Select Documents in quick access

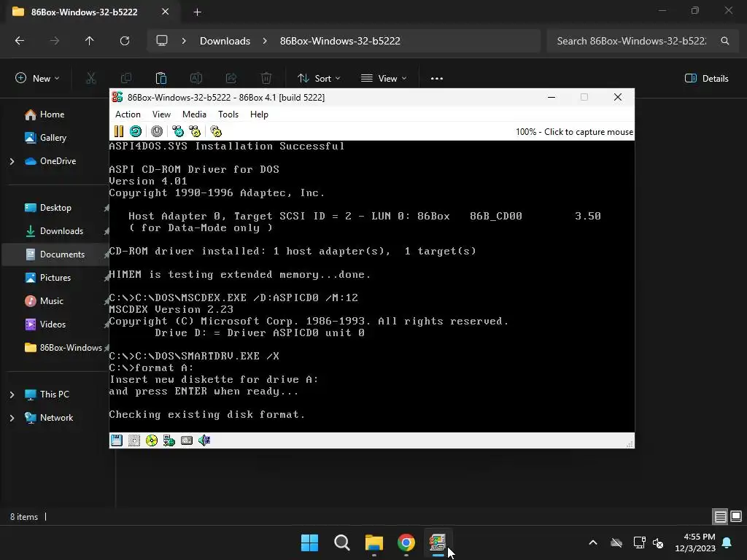62,254
